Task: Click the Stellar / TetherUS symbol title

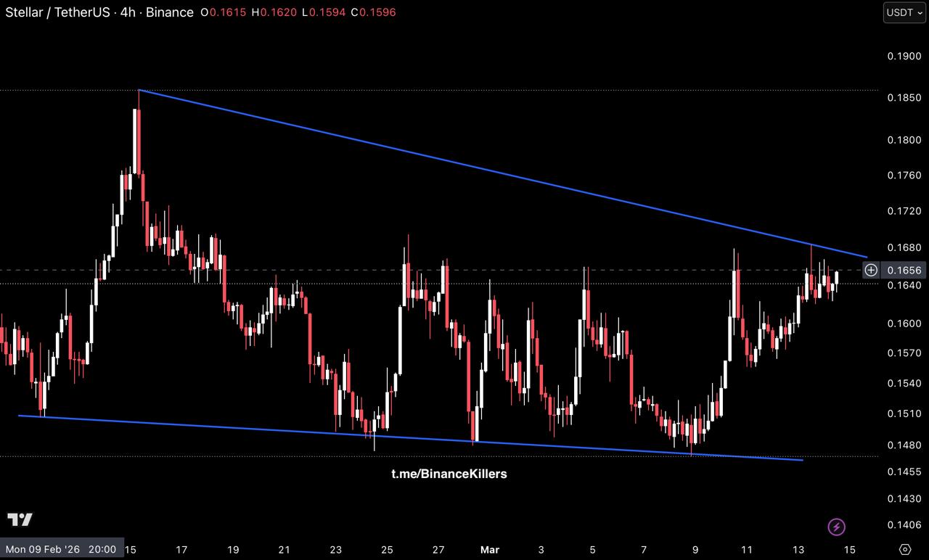Action: tap(54, 12)
